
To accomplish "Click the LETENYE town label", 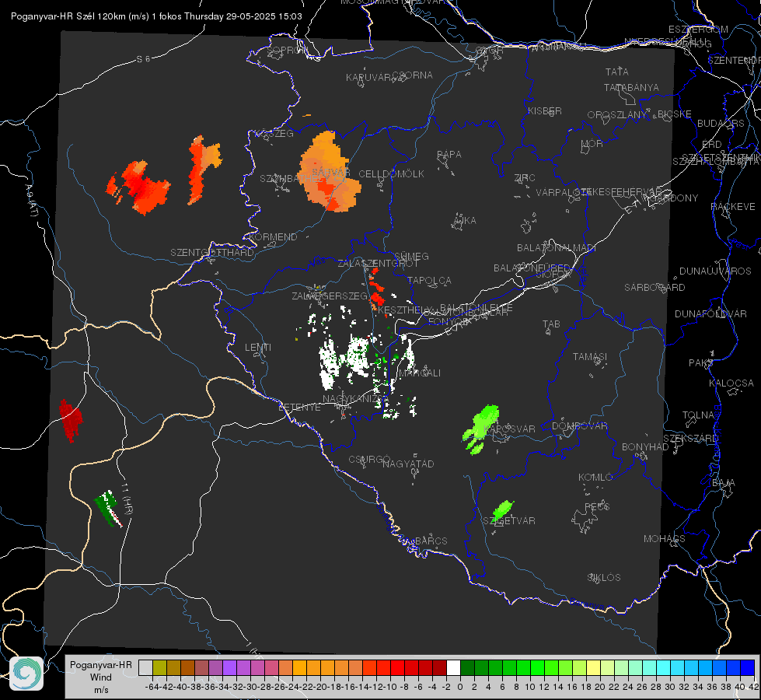I will 299,408.
